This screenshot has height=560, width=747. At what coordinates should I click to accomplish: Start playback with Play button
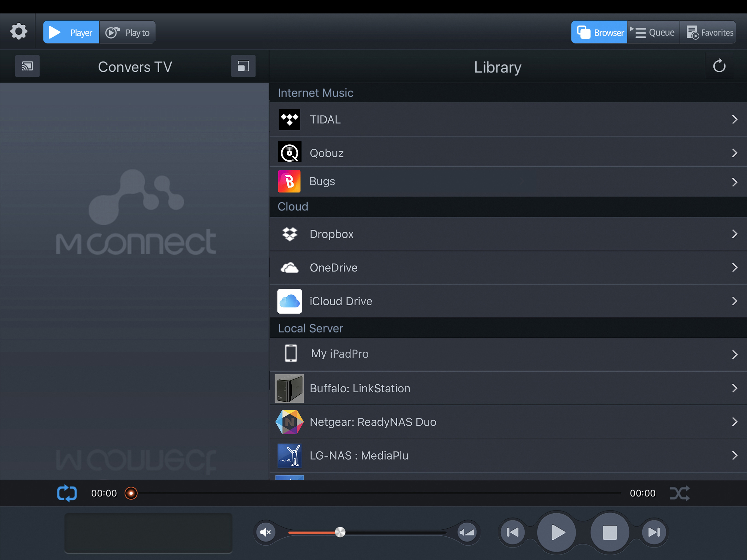[x=557, y=533]
